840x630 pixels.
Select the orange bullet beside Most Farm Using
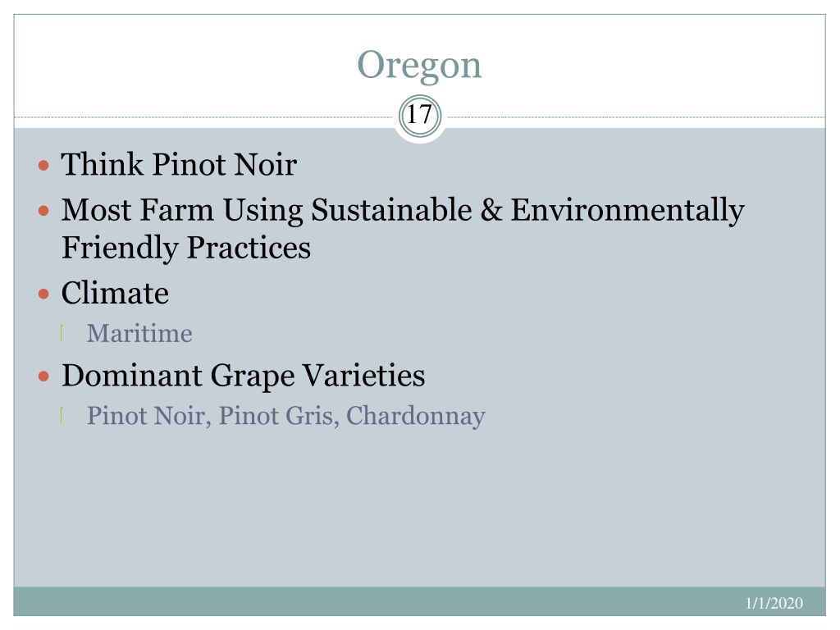[x=44, y=211]
